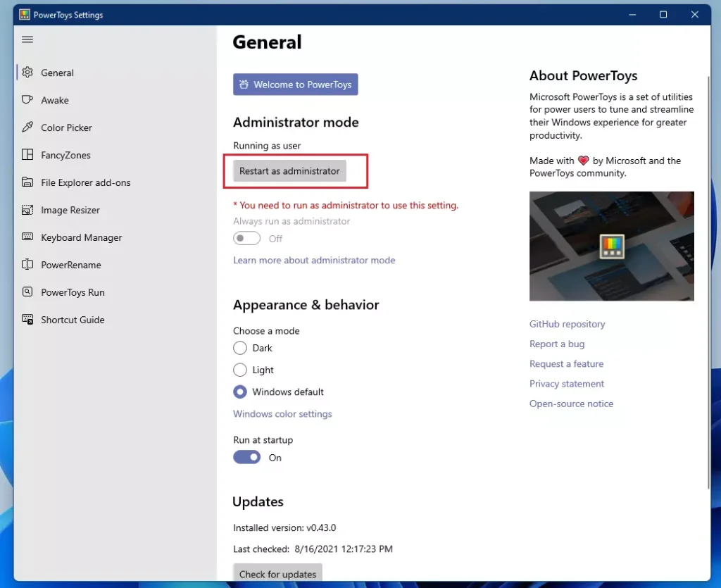Screen dimensions: 721x588
Task: Select Keyboard Manager in the sidebar
Action: point(115,237)
